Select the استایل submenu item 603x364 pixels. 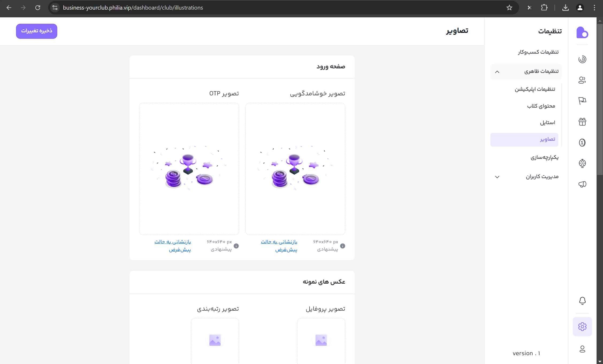click(x=547, y=123)
